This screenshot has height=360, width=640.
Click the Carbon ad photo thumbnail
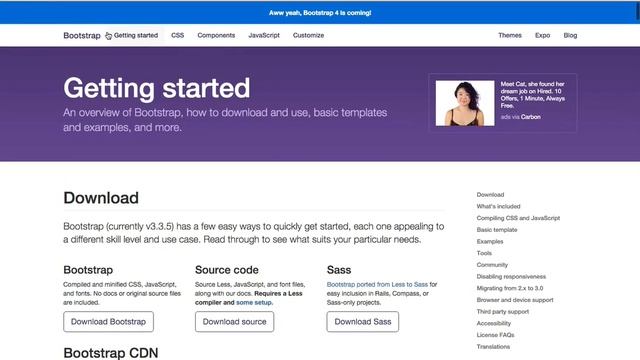click(x=465, y=103)
